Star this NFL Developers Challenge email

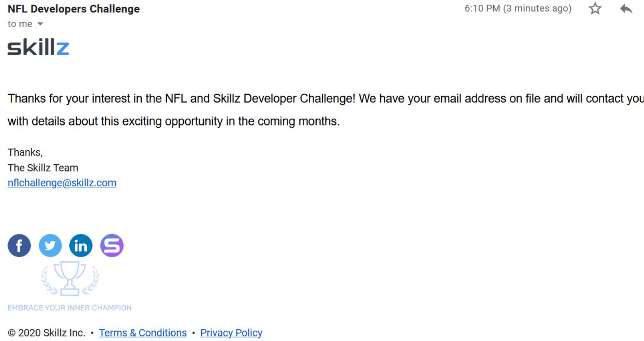click(595, 9)
